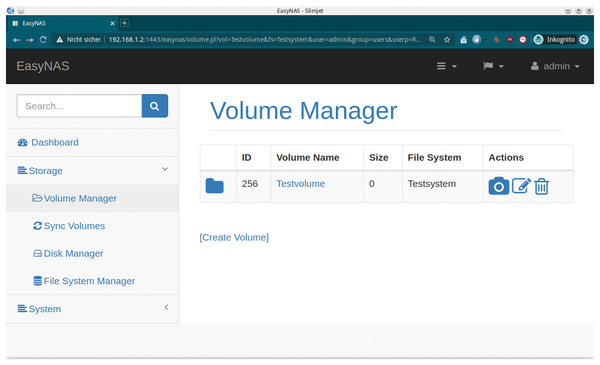Open a new tab with plus button
Screen dimensions: 600x365
click(x=124, y=23)
